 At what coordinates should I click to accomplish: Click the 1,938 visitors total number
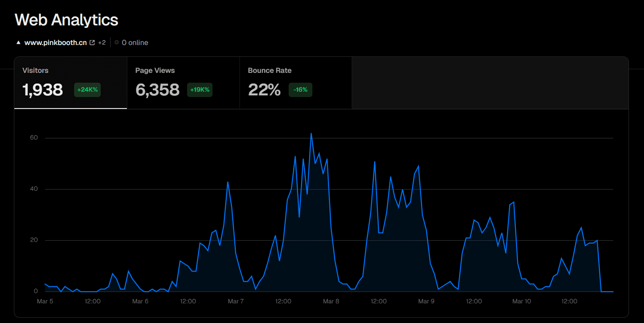point(43,90)
